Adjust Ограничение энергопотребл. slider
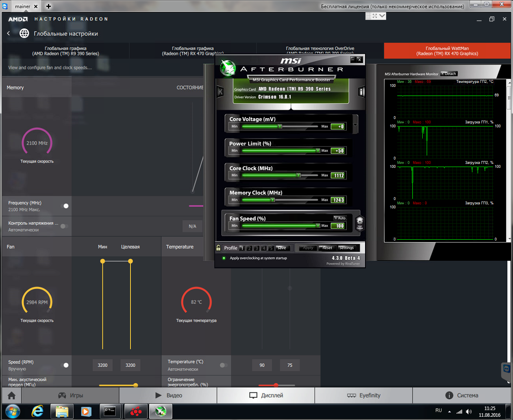The width and height of the screenshot is (513, 420). tap(276, 385)
